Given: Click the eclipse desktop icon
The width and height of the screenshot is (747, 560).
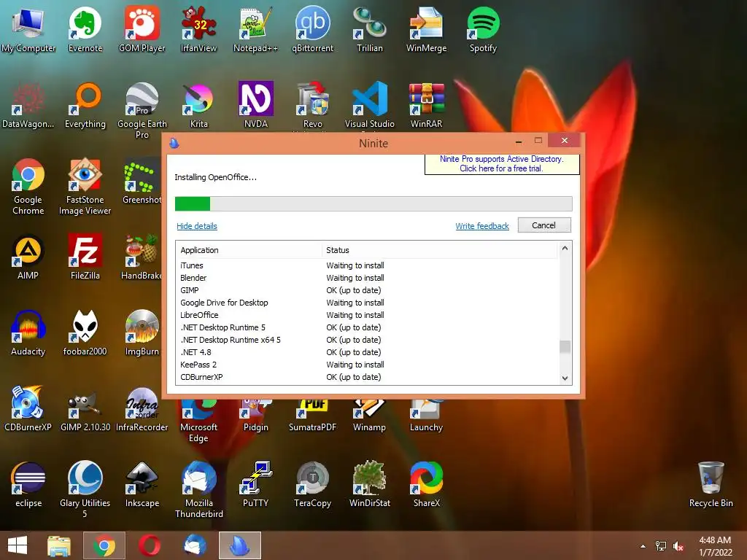Looking at the screenshot, I should 28,484.
